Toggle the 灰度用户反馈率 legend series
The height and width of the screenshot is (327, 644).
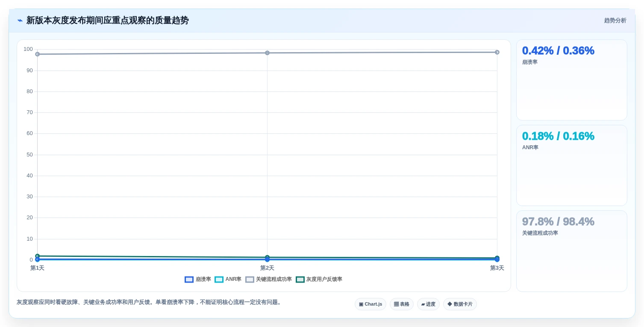coord(319,279)
